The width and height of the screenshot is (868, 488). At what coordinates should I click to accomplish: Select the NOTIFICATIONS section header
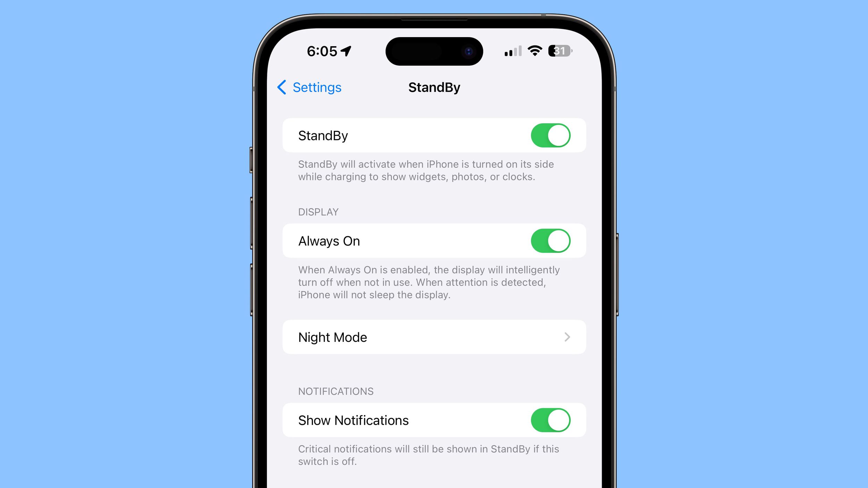pos(335,391)
